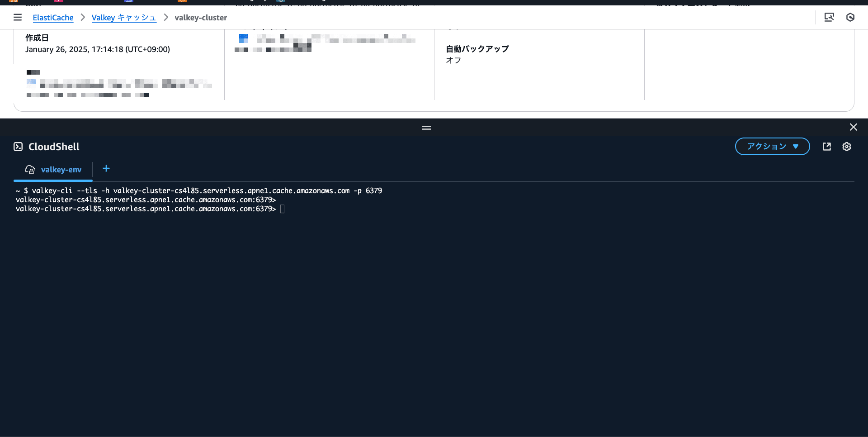
Task: Select the valkey-env terminal tab
Action: tap(53, 170)
